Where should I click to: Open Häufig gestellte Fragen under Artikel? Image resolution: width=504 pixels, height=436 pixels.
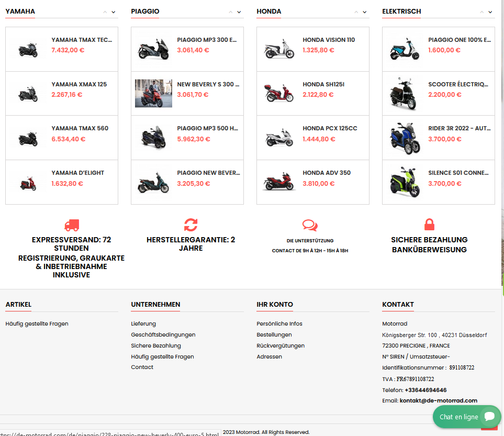(x=37, y=324)
